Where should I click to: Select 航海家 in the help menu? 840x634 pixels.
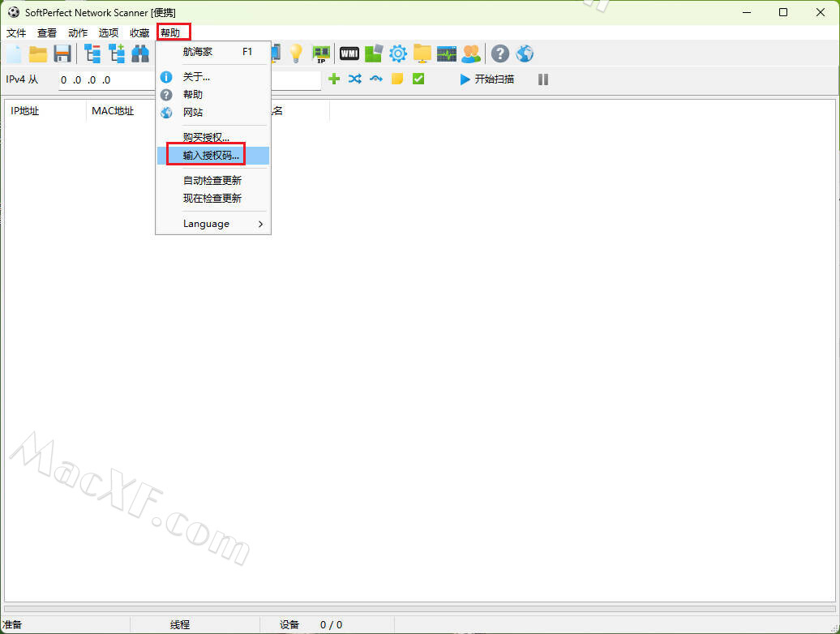point(213,52)
